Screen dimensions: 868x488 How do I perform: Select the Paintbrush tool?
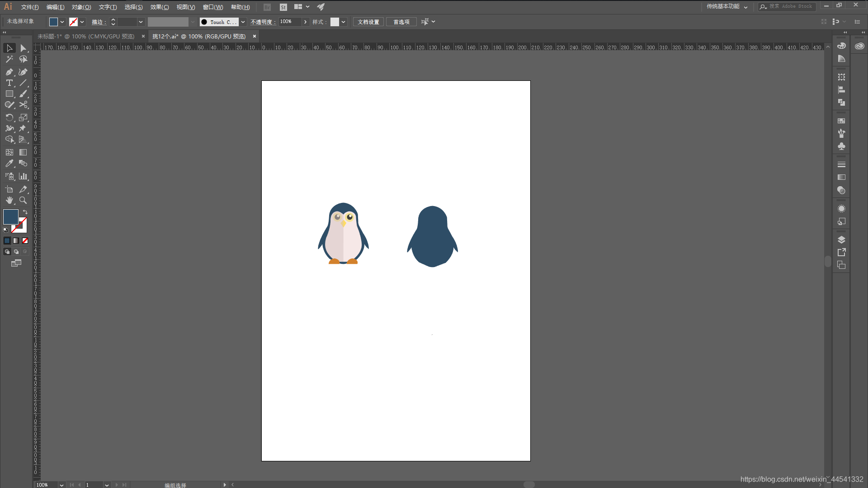coord(23,94)
